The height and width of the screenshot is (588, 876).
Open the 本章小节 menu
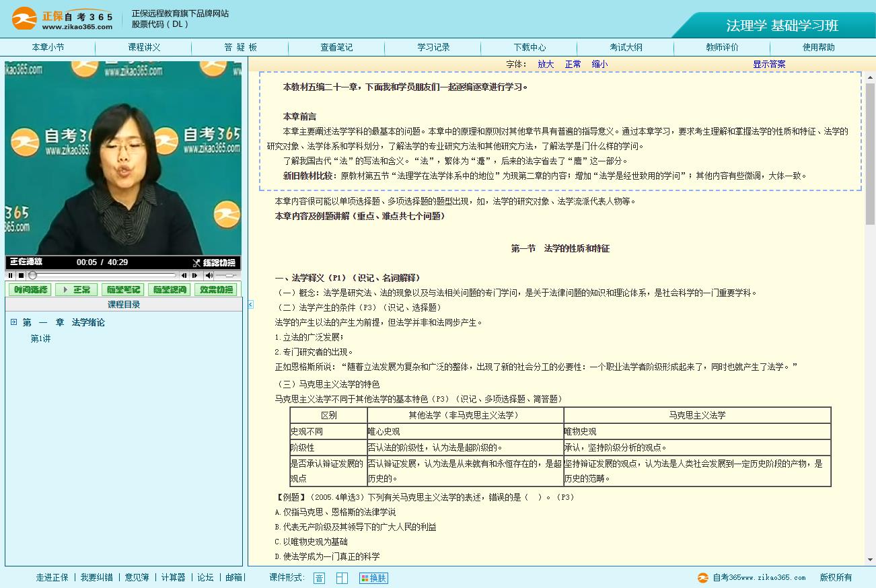point(48,48)
